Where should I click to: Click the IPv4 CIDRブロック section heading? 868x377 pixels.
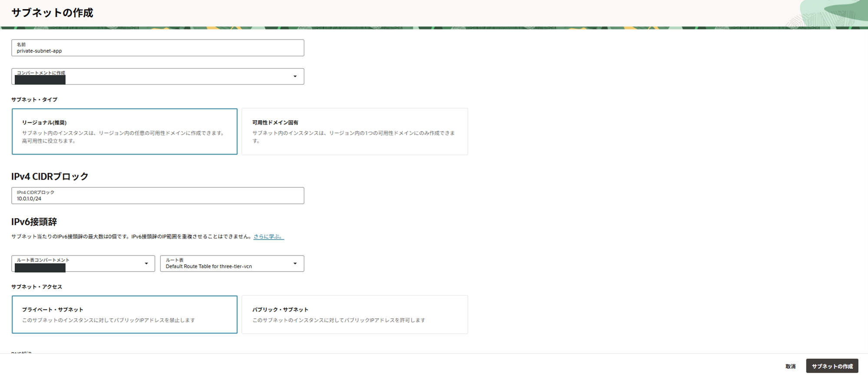pyautogui.click(x=50, y=177)
